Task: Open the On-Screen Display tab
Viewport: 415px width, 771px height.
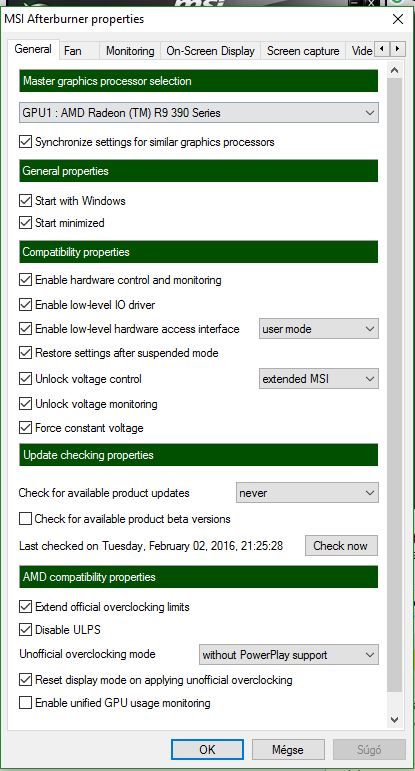Action: (210, 51)
